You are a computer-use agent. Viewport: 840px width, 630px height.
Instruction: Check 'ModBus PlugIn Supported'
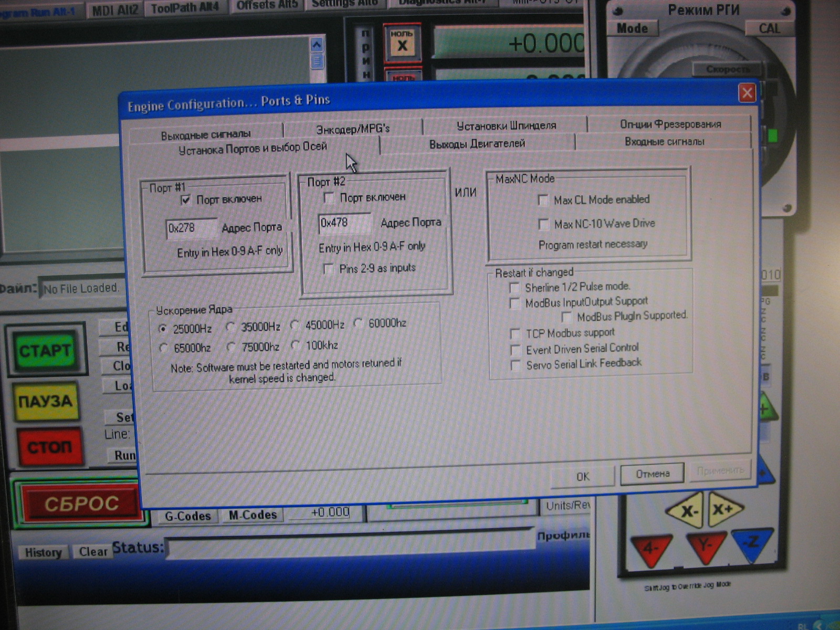(x=566, y=317)
